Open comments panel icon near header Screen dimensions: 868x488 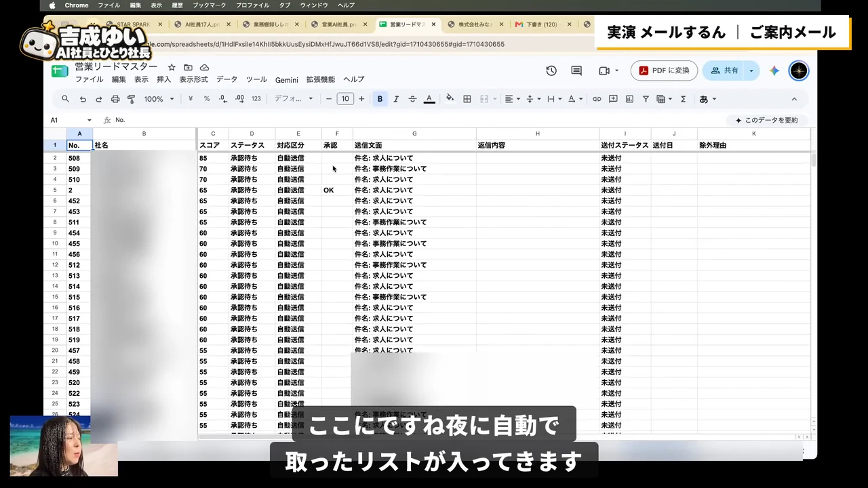coord(576,70)
